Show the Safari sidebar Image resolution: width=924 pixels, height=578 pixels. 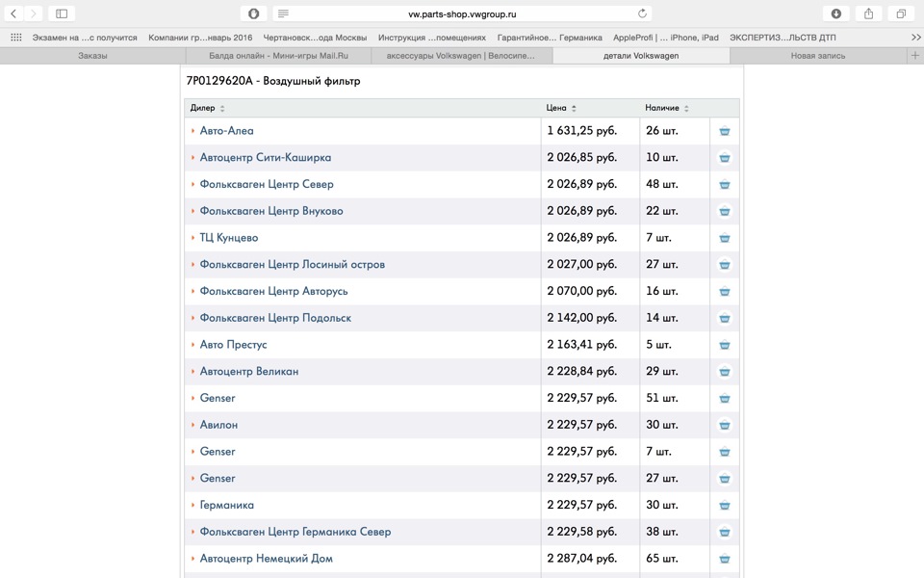click(62, 13)
